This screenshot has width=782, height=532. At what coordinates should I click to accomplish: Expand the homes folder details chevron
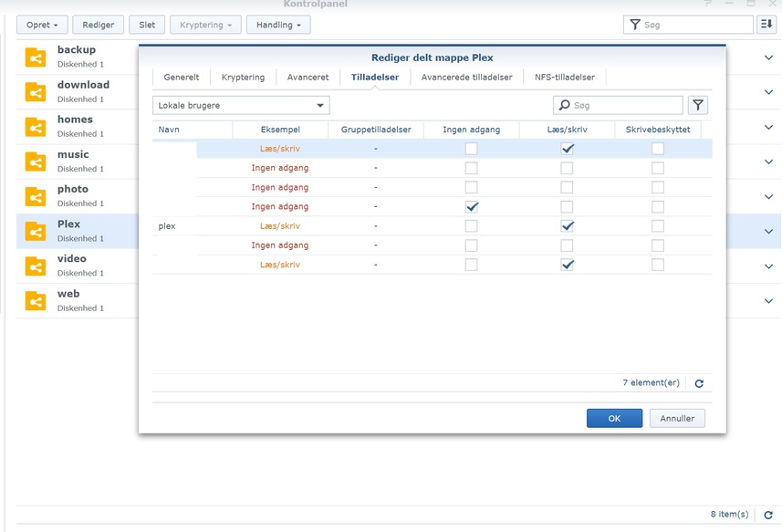point(768,127)
